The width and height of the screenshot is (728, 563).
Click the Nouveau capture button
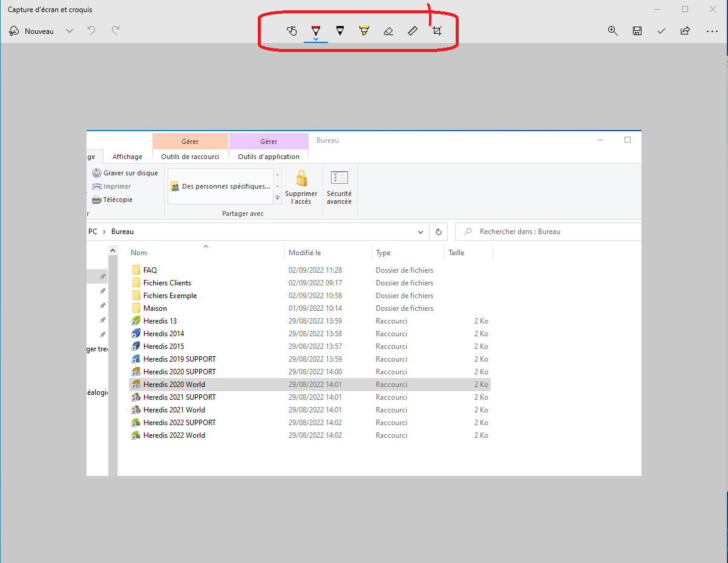point(31,31)
